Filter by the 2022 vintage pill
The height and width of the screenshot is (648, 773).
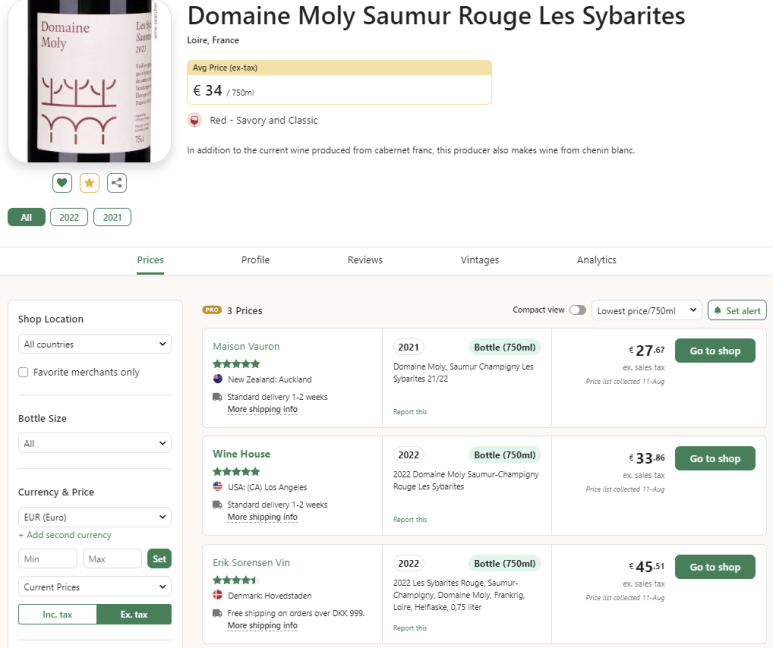[x=69, y=217]
